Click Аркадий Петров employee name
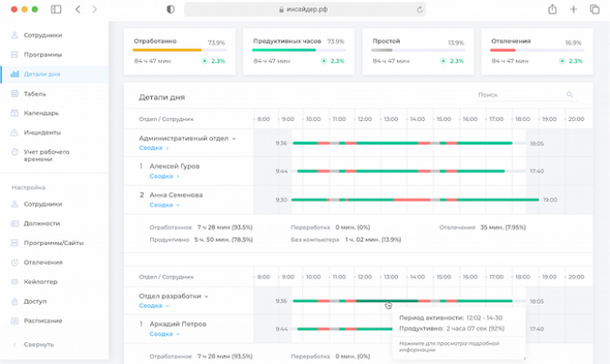 (x=178, y=324)
